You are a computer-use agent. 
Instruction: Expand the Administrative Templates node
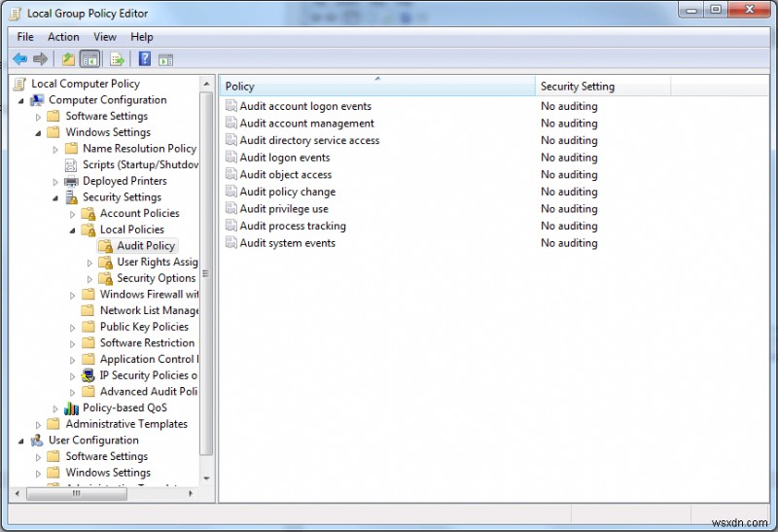pyautogui.click(x=38, y=425)
